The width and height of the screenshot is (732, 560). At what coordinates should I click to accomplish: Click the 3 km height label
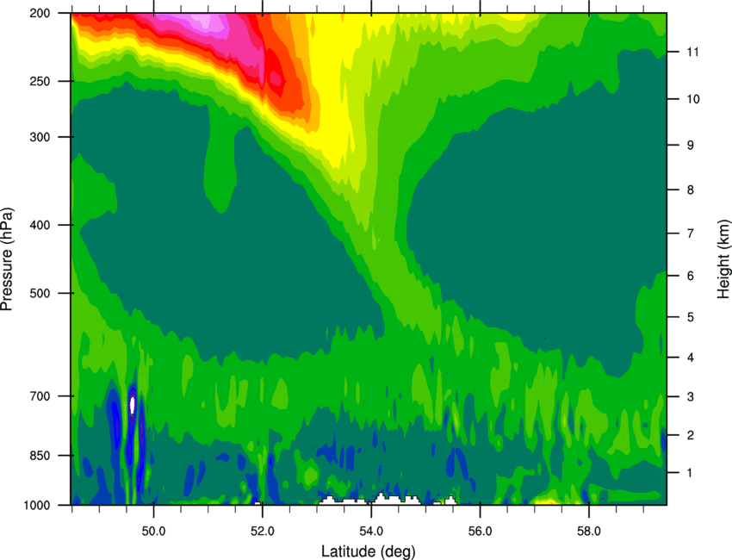pos(690,396)
